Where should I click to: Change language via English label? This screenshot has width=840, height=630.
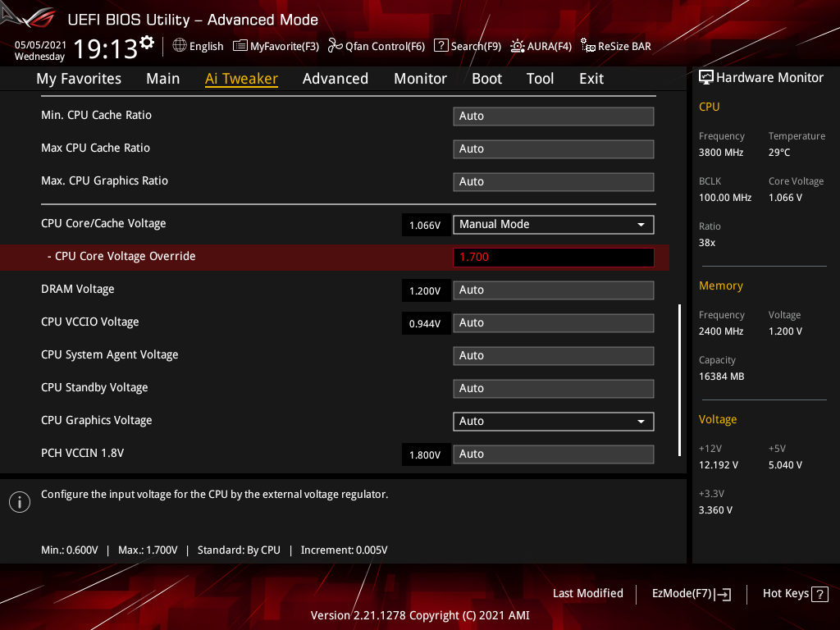coord(206,46)
